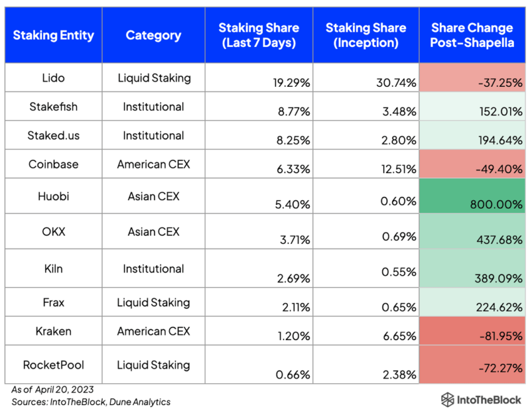Click Kiln's 2.69% last 7 days value

pos(294,273)
